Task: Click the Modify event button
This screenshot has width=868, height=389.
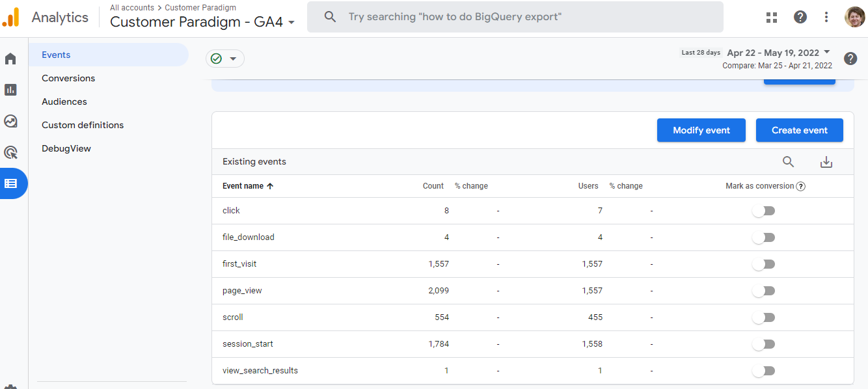Action: [x=701, y=130]
